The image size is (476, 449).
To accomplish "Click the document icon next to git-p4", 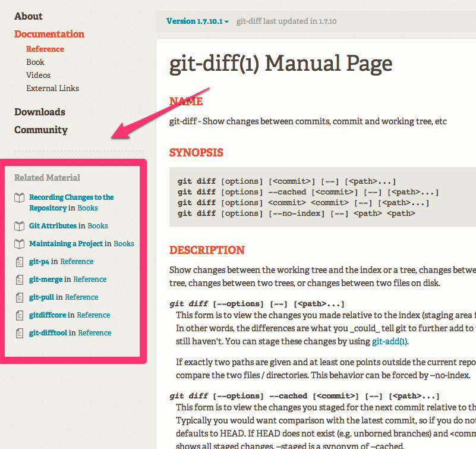I will coord(20,262).
